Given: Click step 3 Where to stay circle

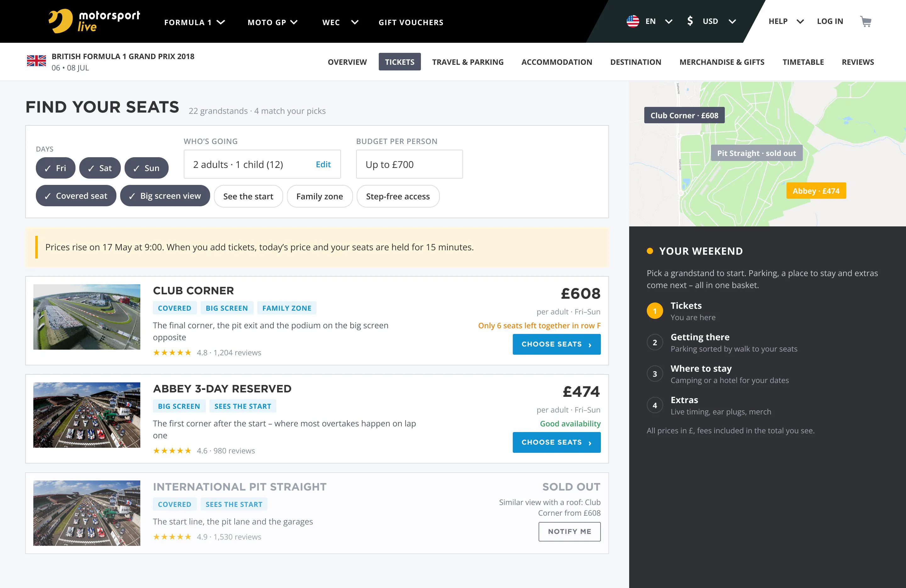Looking at the screenshot, I should (x=655, y=374).
